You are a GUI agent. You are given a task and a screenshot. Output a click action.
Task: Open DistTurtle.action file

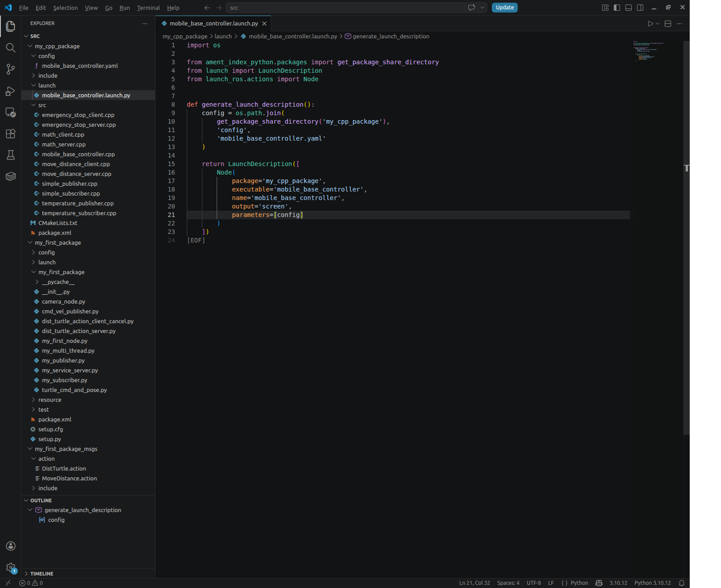(x=64, y=468)
